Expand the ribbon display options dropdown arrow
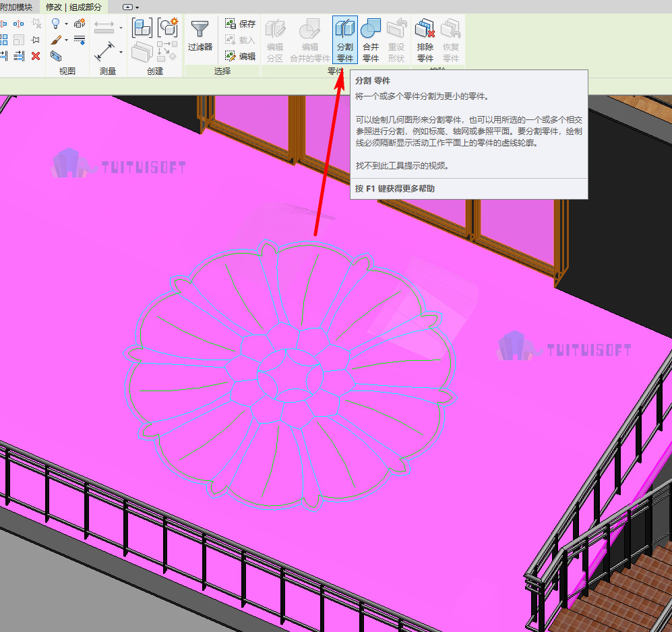 point(137,7)
